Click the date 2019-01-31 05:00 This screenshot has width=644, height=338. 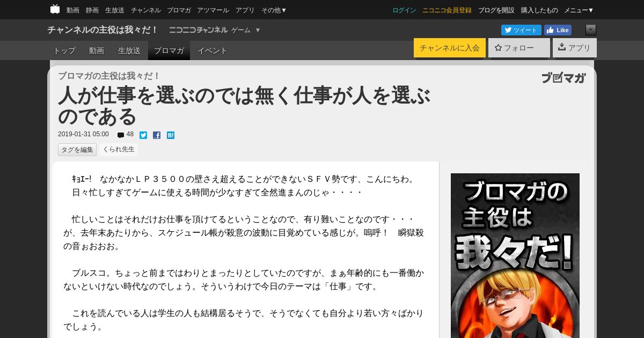coord(83,135)
